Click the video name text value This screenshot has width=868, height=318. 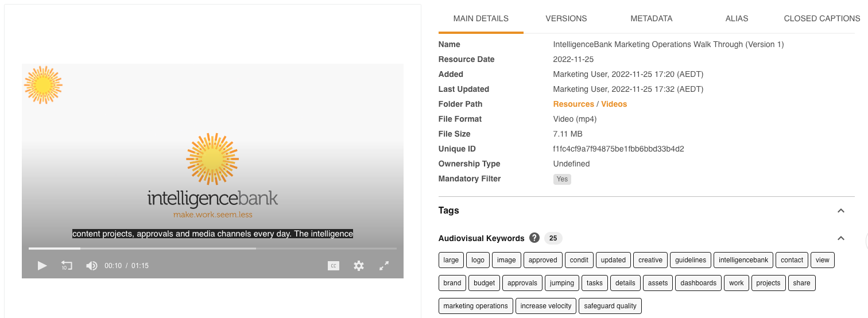pos(668,44)
